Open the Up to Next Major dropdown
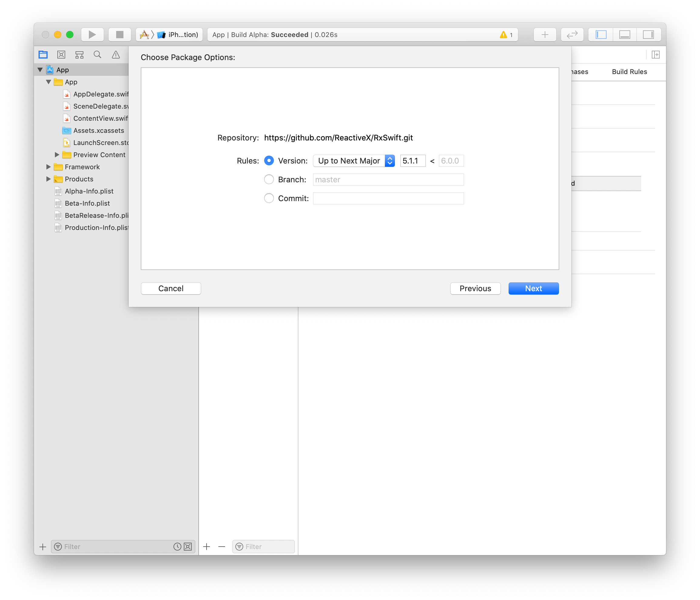The image size is (700, 600). pyautogui.click(x=354, y=161)
